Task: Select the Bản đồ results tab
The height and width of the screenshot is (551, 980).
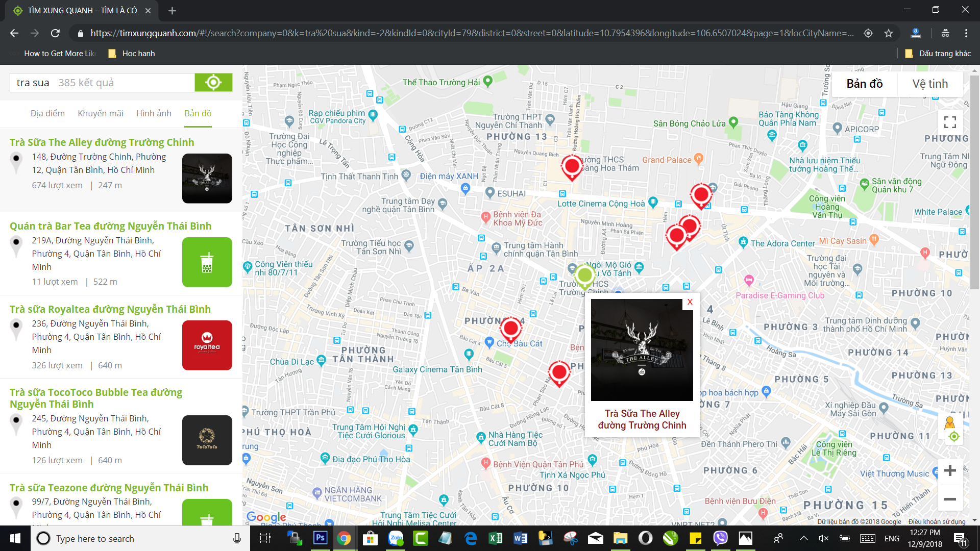Action: pos(198,113)
